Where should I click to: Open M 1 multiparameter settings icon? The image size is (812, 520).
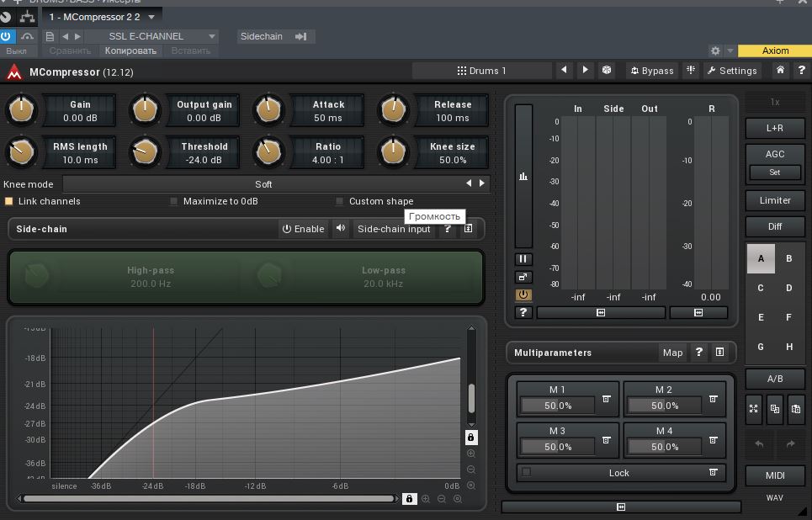tap(606, 399)
